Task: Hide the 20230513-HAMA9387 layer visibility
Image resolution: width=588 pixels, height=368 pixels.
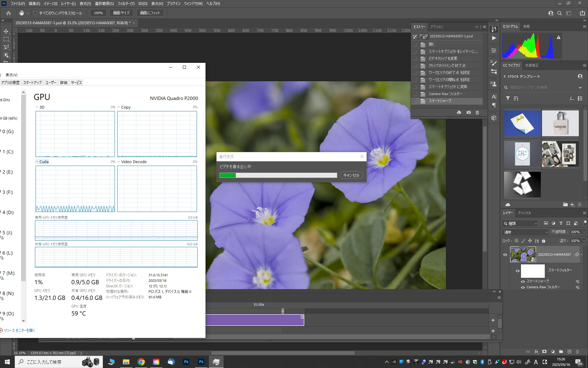Action: point(505,255)
